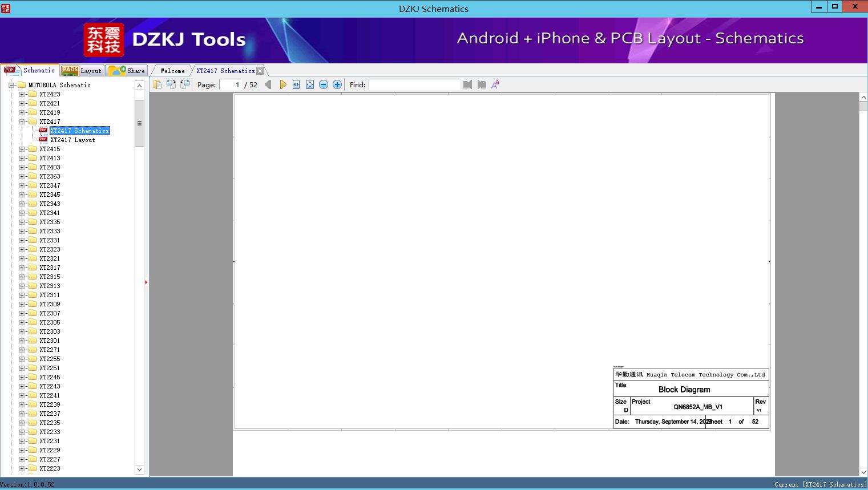The width and height of the screenshot is (868, 490).
Task: Click the DZKJ app icon in title bar
Action: pos(6,8)
